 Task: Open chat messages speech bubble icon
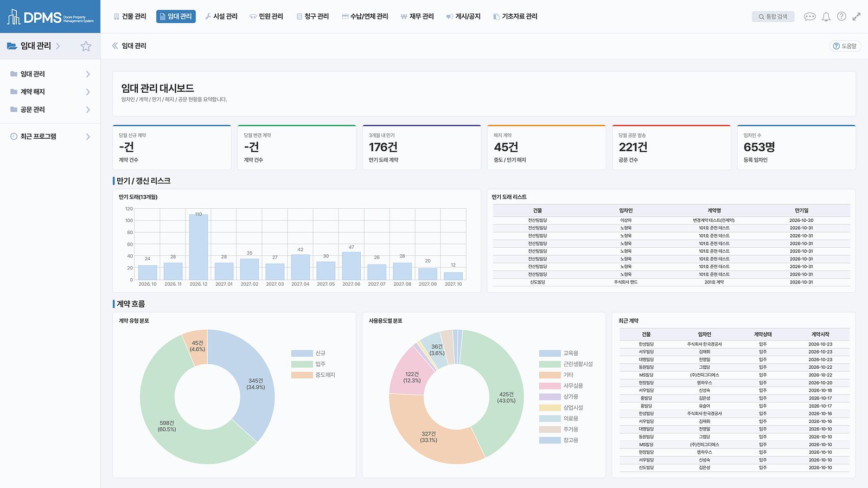click(809, 16)
